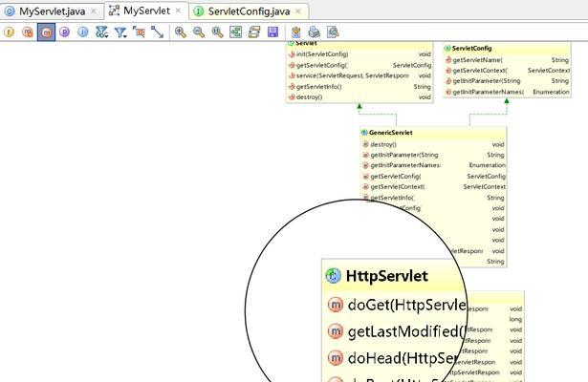Open the visibility level dropdown
Viewport: 588px width, 382px height.
click(x=101, y=32)
